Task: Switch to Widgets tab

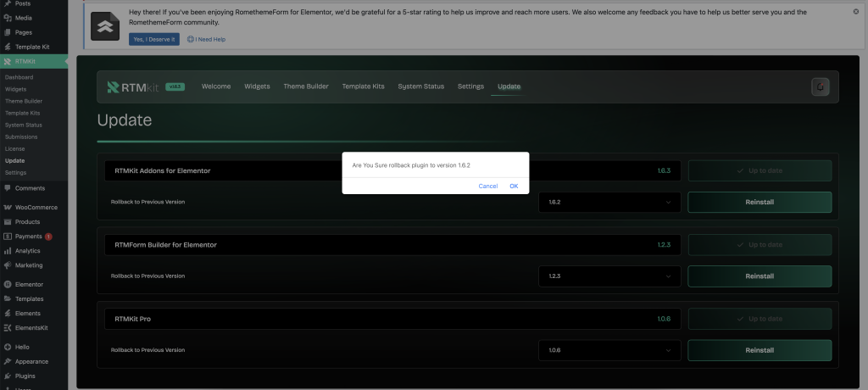Action: [257, 86]
